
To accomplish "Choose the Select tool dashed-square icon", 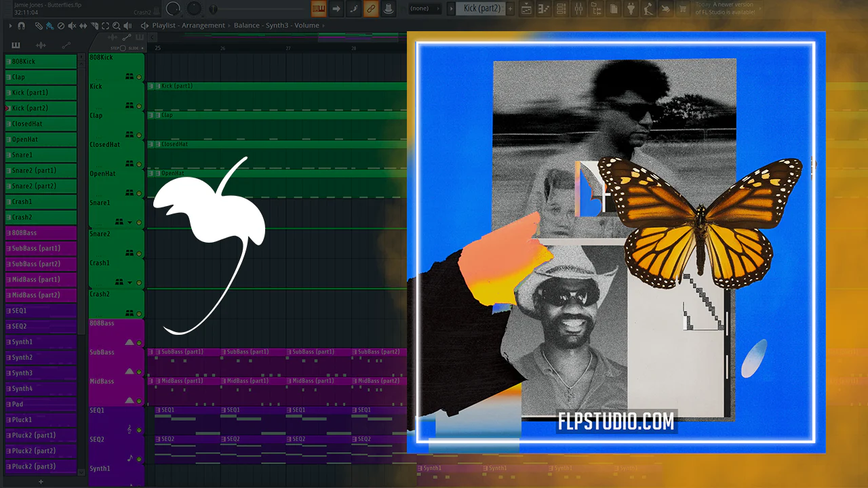I will 105,26.
